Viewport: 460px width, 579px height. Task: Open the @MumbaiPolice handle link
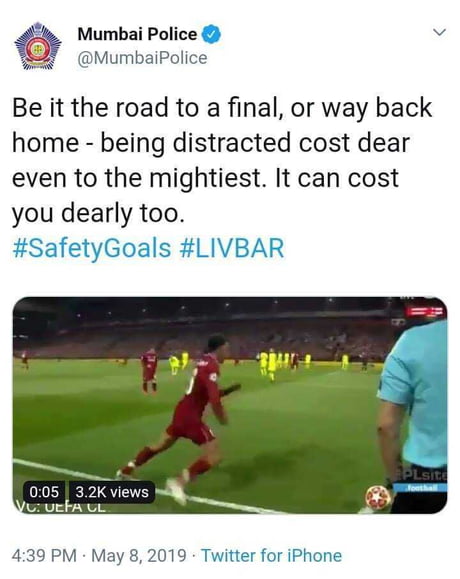pos(142,58)
